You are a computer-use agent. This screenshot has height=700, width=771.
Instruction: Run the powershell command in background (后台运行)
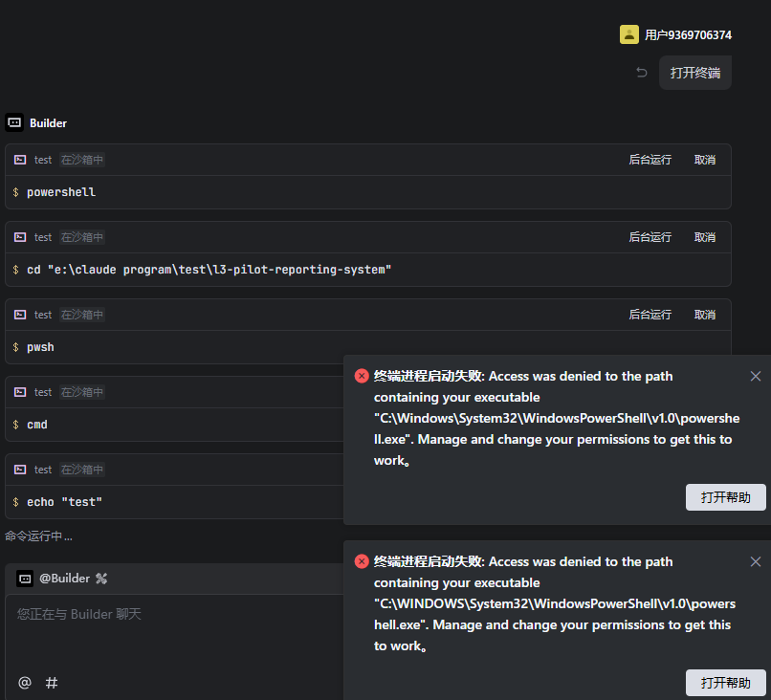click(x=650, y=160)
